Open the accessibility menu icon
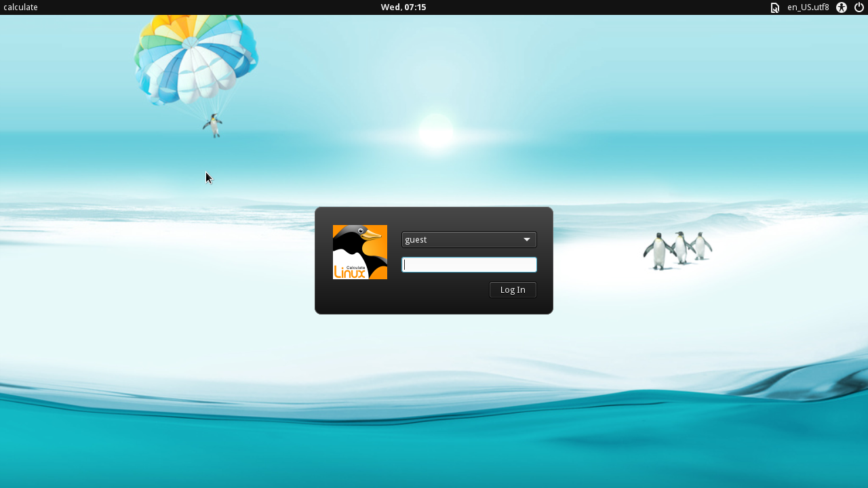868x488 pixels. [842, 7]
